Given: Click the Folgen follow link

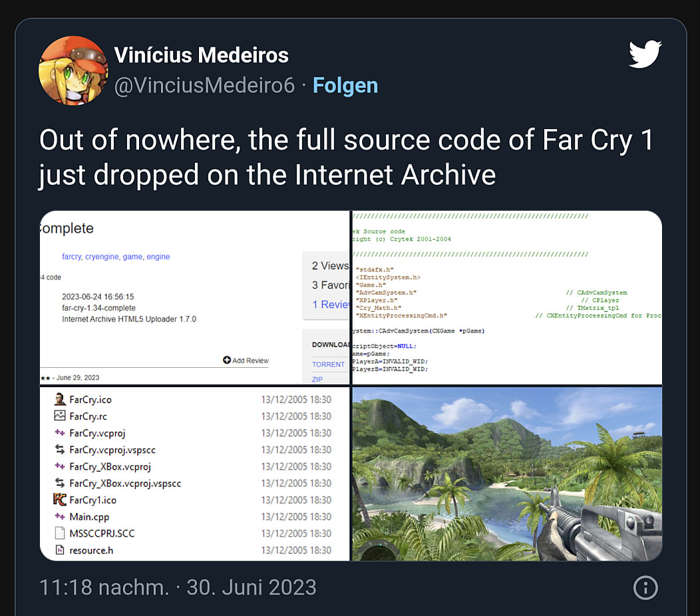Looking at the screenshot, I should coord(345,85).
